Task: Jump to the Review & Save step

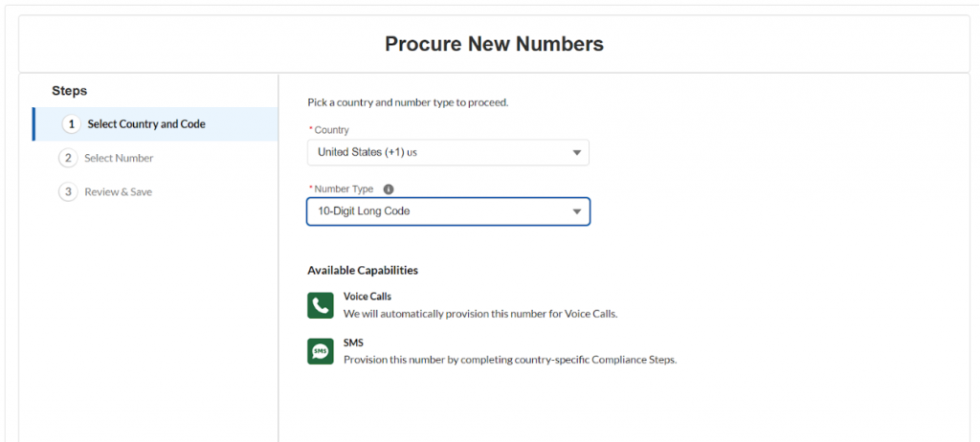Action: click(118, 191)
